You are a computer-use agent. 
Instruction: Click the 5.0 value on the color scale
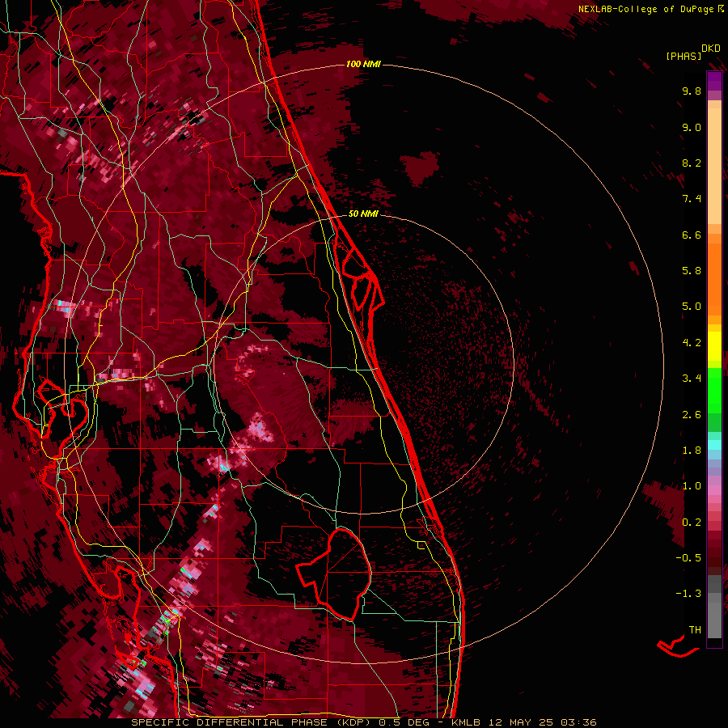(x=692, y=307)
